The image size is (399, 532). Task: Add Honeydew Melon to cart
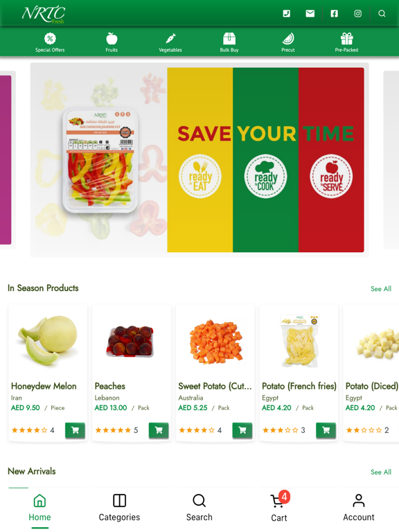tap(75, 430)
